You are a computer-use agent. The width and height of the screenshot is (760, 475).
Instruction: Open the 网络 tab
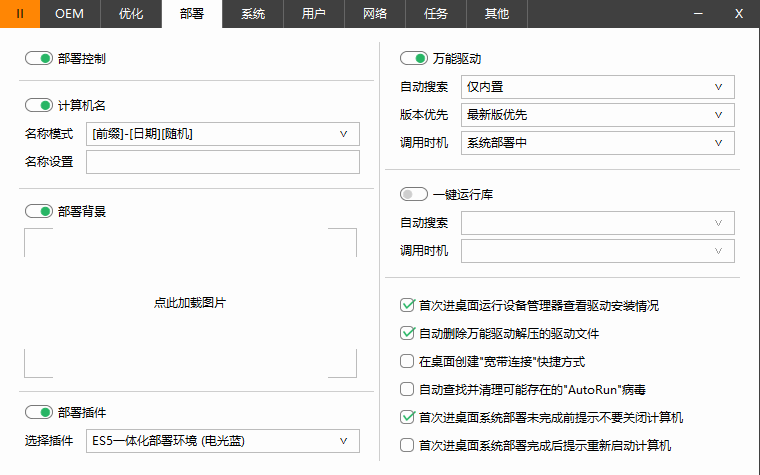[x=374, y=14]
